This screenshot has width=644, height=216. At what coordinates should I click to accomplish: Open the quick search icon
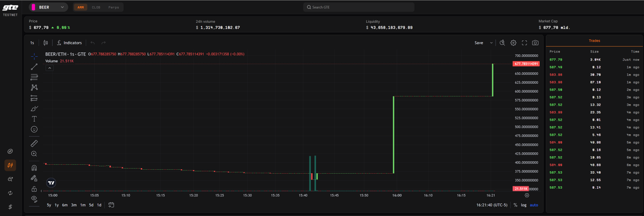502,42
